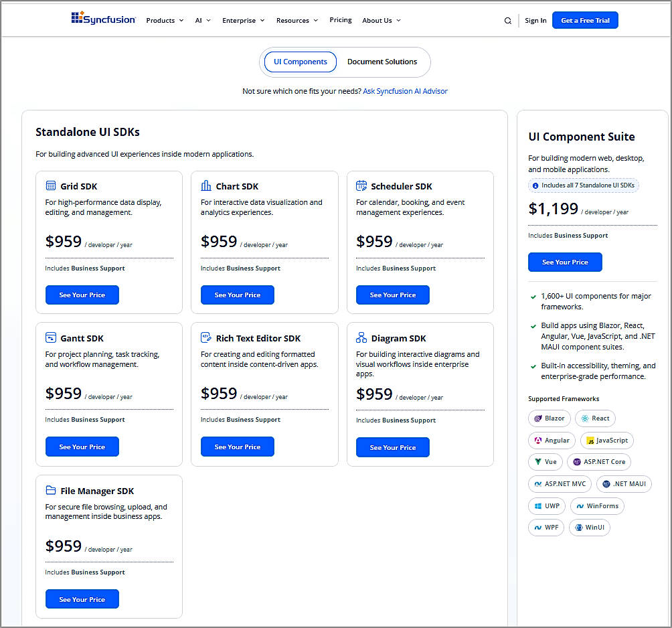Click the checkmark beside Built-in accessibility
Screen dimensions: 672x628
pos(533,366)
